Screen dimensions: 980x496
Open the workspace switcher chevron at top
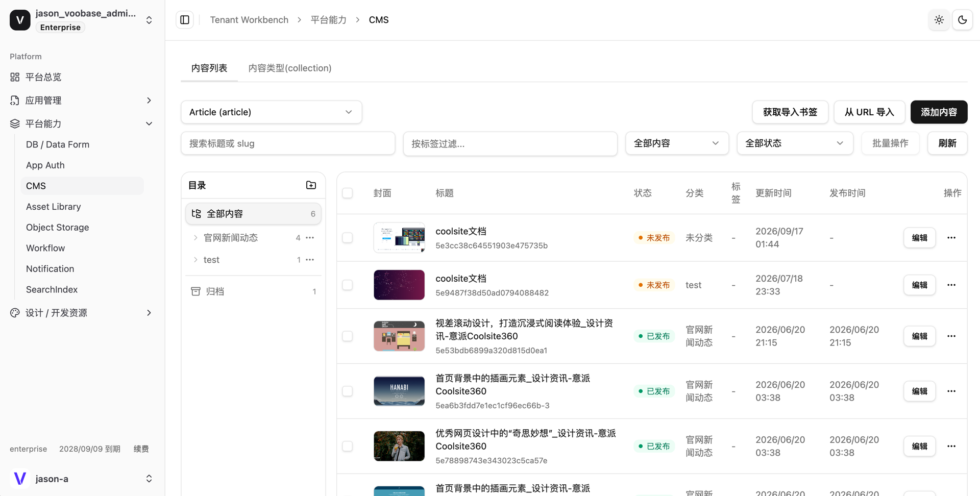click(x=149, y=20)
